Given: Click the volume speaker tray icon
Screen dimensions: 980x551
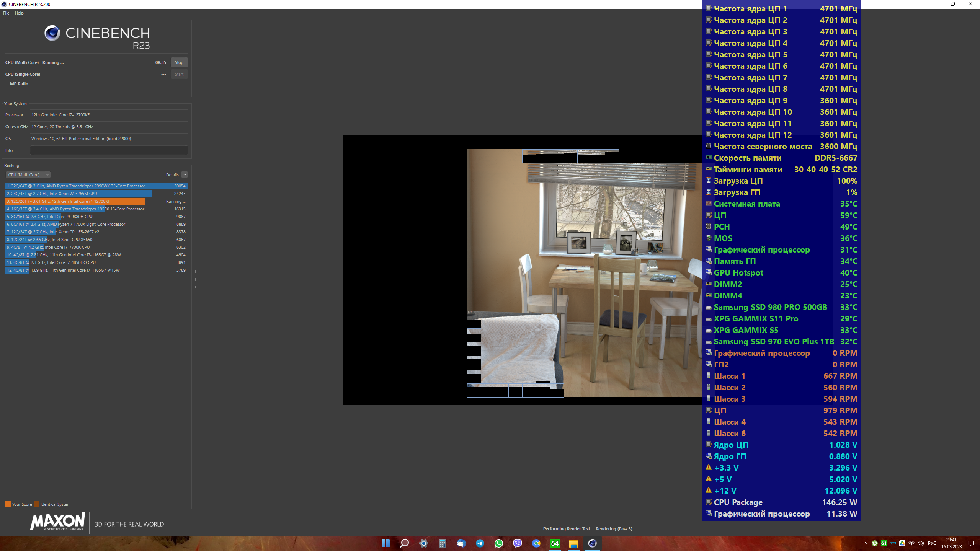Looking at the screenshot, I should coord(921,543).
